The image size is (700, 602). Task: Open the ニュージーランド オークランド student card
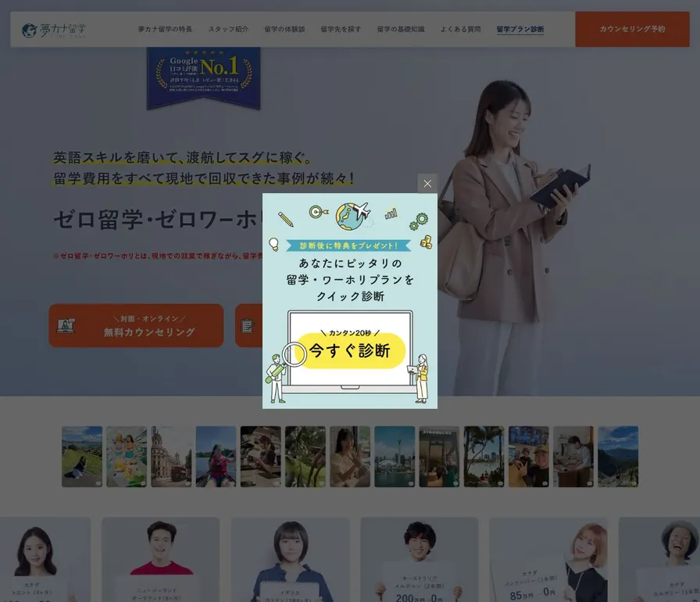[x=160, y=560]
